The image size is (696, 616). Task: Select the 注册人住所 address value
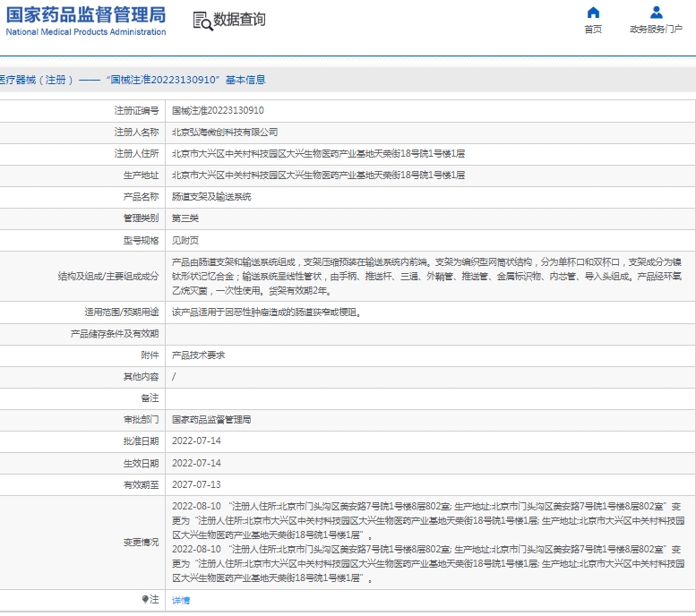point(319,154)
